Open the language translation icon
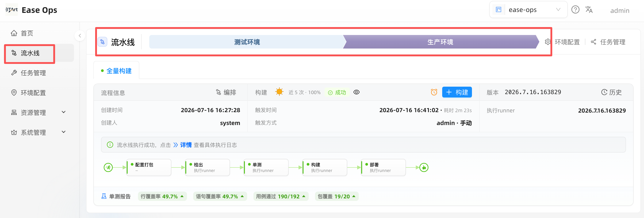The height and width of the screenshot is (218, 644). 589,10
